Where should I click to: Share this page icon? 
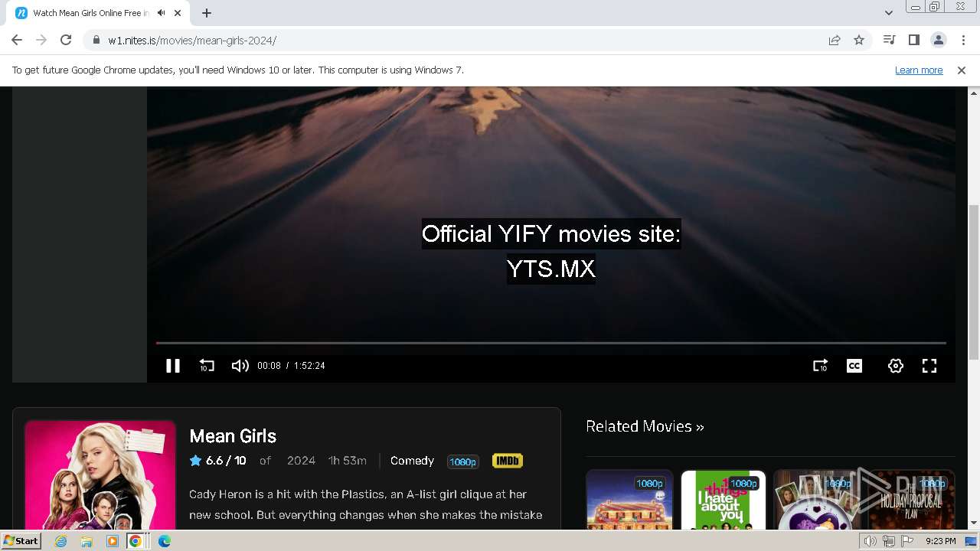click(835, 40)
